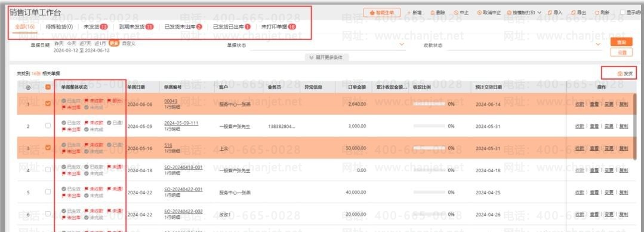Click the 智能生单 button
Image resolution: width=644 pixels, height=232 pixels.
click(381, 13)
